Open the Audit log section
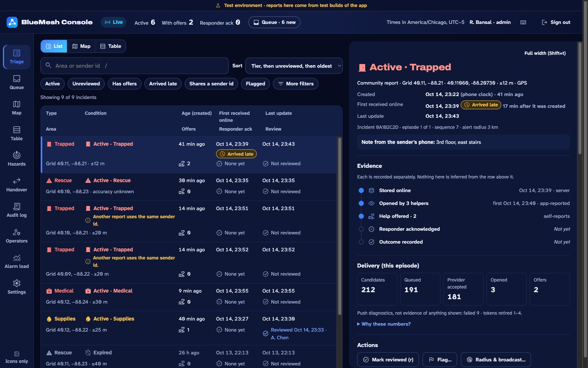Screen dimensions: 588x368 tap(17, 210)
